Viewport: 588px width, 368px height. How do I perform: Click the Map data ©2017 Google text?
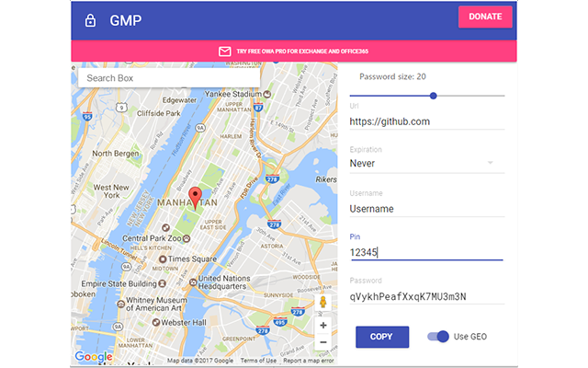(x=200, y=361)
